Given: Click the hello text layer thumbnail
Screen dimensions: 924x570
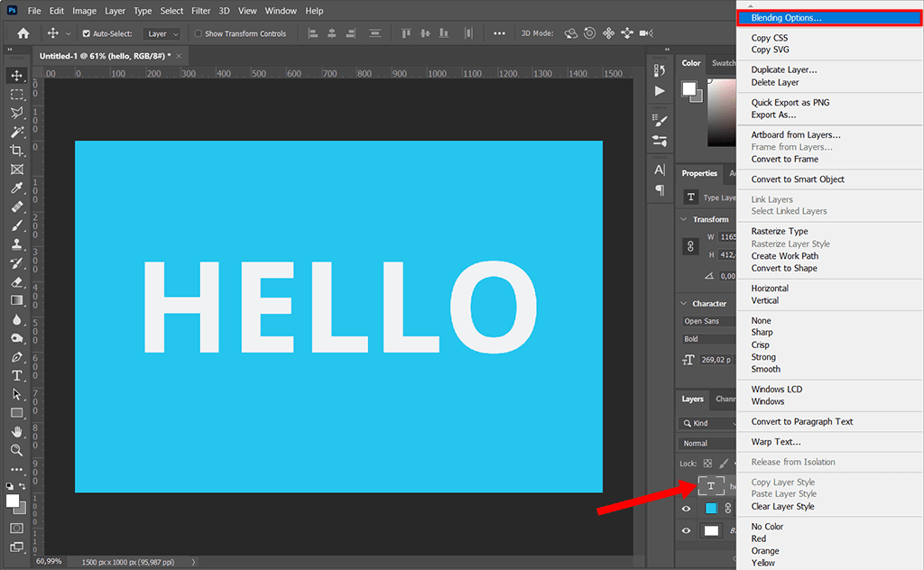Looking at the screenshot, I should (711, 486).
